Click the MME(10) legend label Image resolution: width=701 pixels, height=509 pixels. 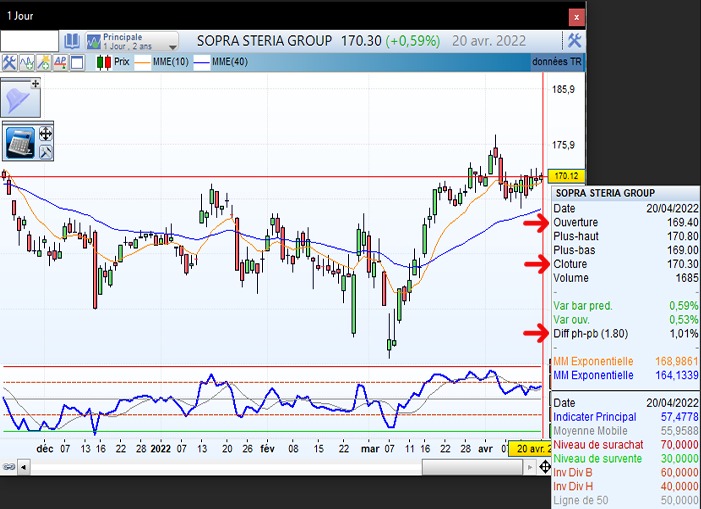click(171, 62)
